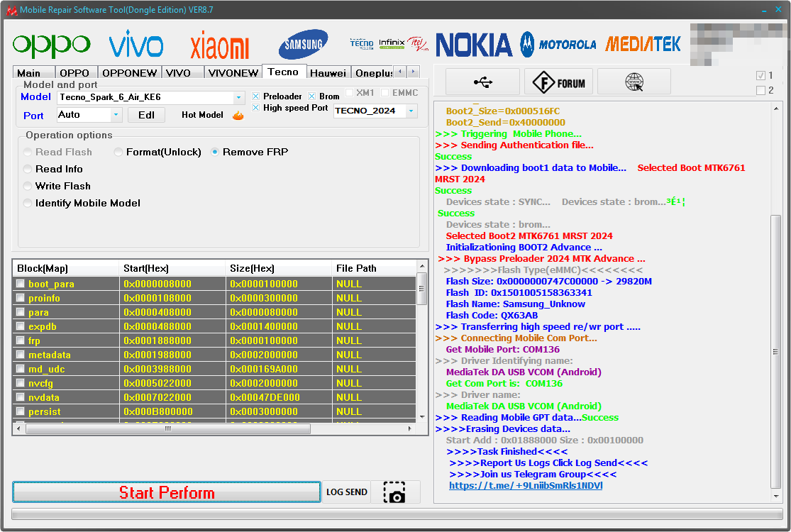
Task: Select the Remove FRP radio option
Action: coord(215,152)
